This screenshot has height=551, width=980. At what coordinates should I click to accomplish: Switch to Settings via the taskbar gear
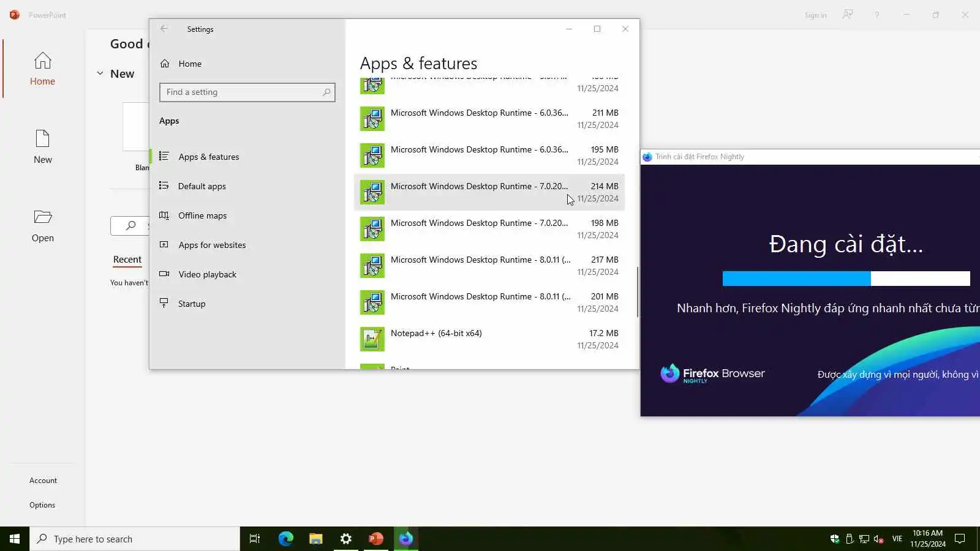click(346, 539)
